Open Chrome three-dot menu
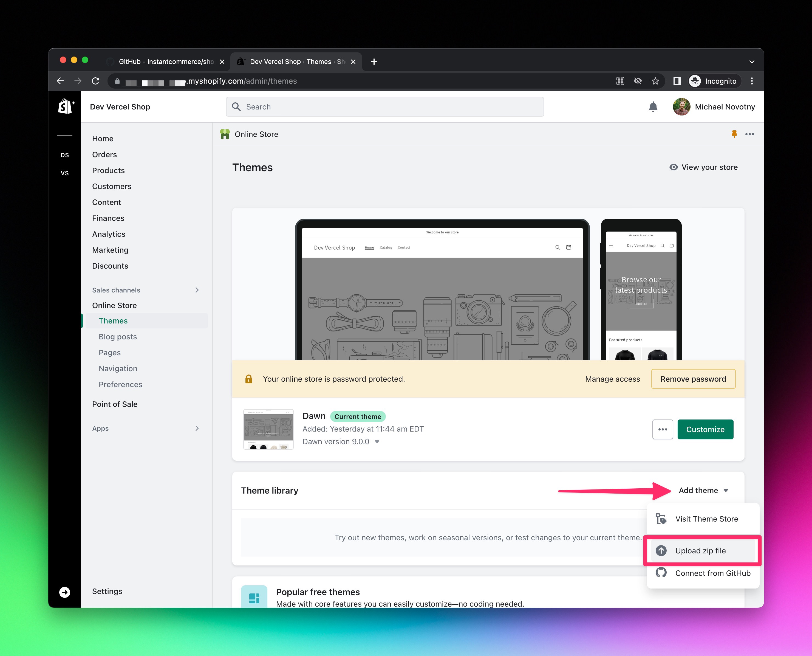812x656 pixels. pyautogui.click(x=752, y=81)
